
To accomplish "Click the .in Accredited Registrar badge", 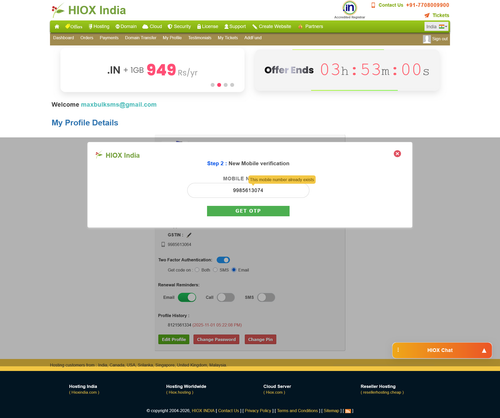I will 350,10.
